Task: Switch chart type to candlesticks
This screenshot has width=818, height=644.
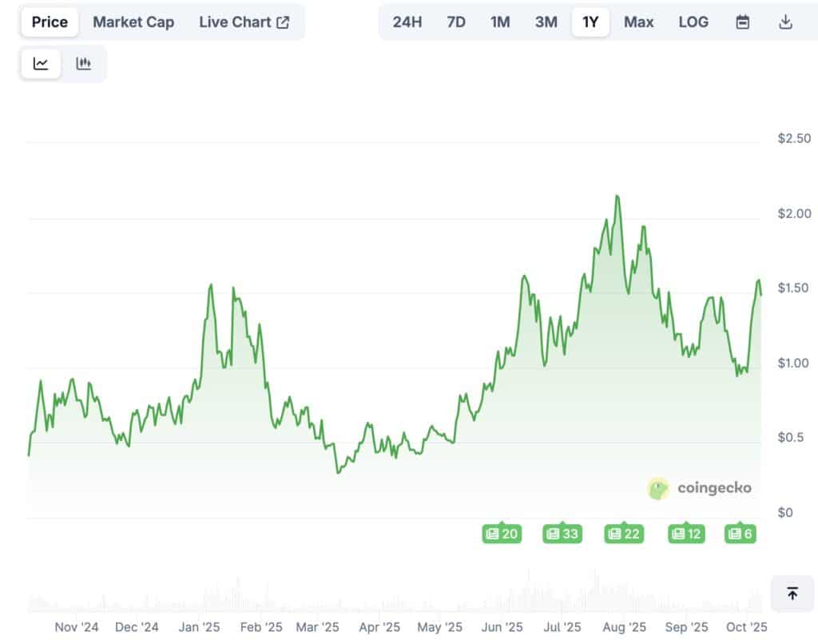Action: click(83, 63)
